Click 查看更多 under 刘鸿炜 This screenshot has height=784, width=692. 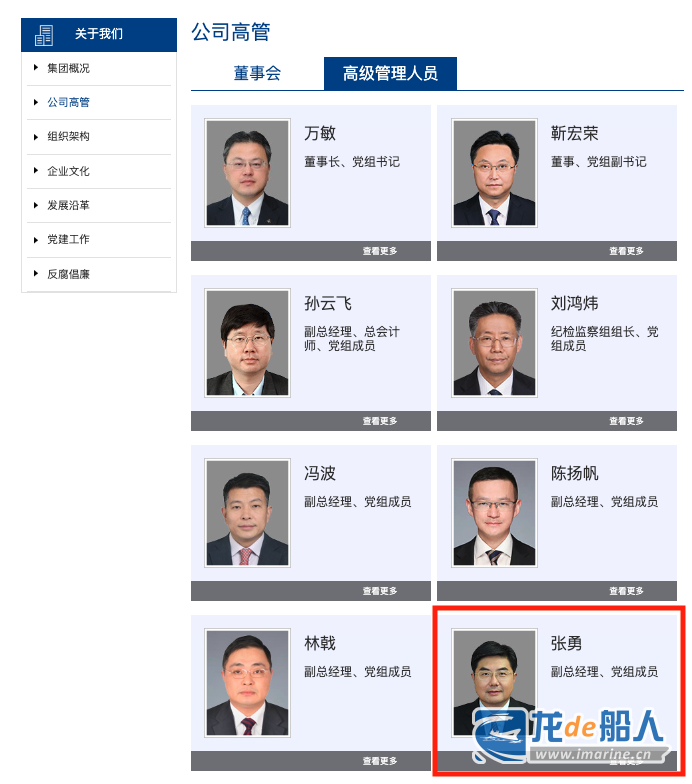click(x=626, y=421)
